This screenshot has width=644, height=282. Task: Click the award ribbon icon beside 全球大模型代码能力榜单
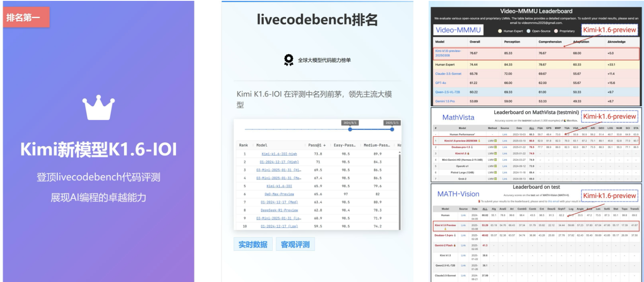pyautogui.click(x=289, y=60)
